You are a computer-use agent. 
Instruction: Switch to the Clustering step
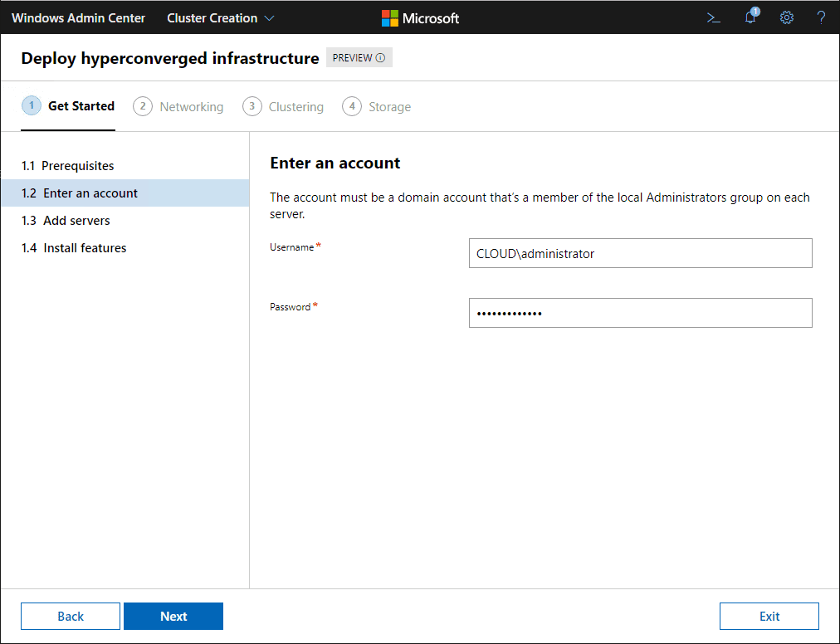(x=295, y=106)
